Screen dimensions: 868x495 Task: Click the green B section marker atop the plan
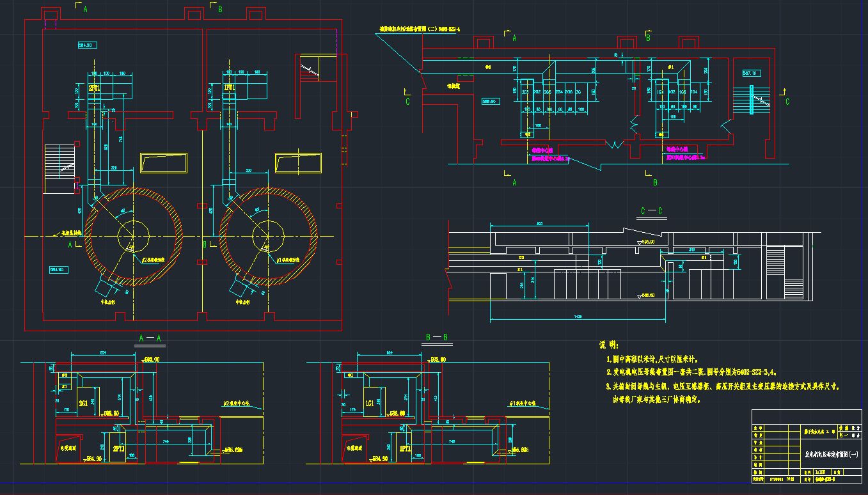click(x=220, y=10)
